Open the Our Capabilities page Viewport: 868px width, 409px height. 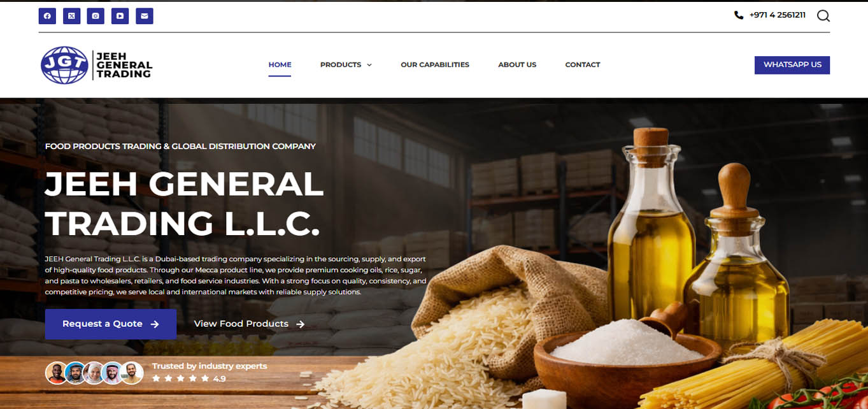(x=435, y=65)
